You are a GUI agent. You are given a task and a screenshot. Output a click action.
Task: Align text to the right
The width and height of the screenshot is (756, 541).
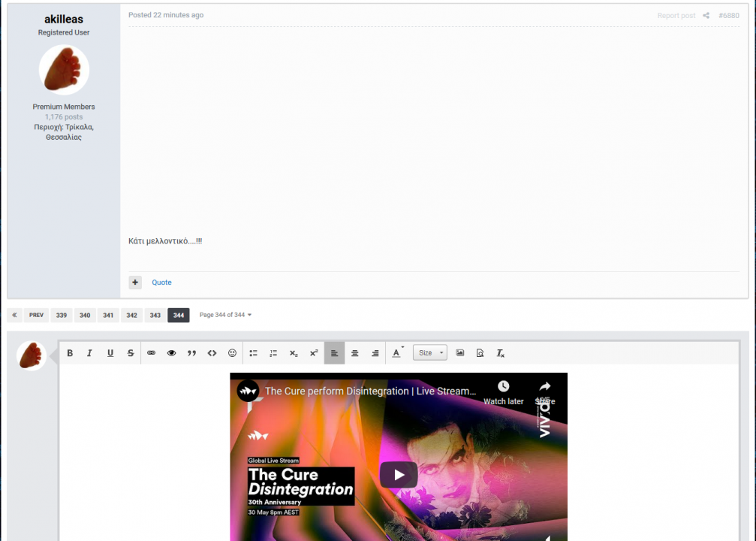pyautogui.click(x=375, y=353)
